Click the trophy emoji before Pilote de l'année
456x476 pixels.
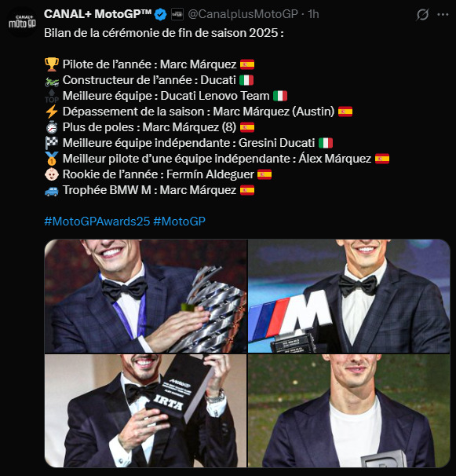tap(52, 64)
